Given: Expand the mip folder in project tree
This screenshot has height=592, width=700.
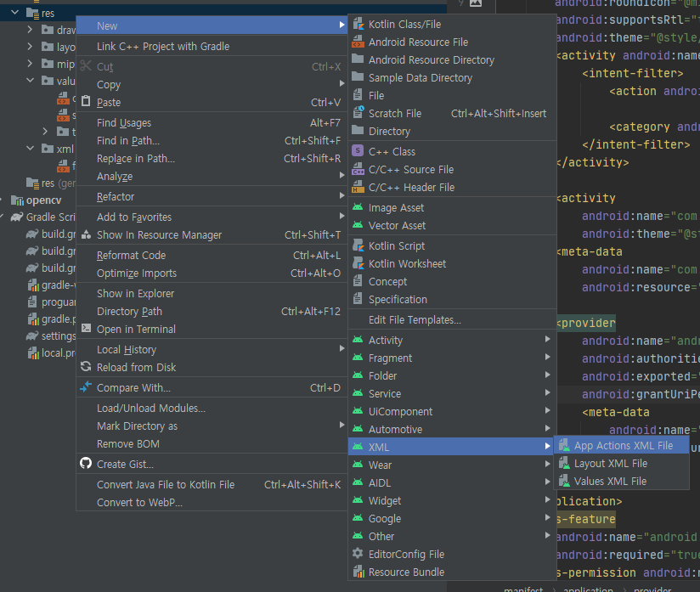Looking at the screenshot, I should tap(30, 64).
